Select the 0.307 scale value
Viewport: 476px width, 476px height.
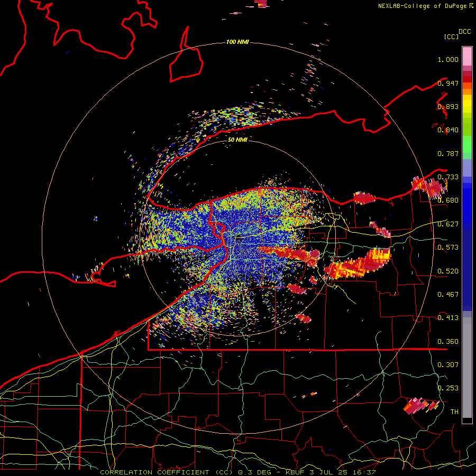[x=448, y=365]
